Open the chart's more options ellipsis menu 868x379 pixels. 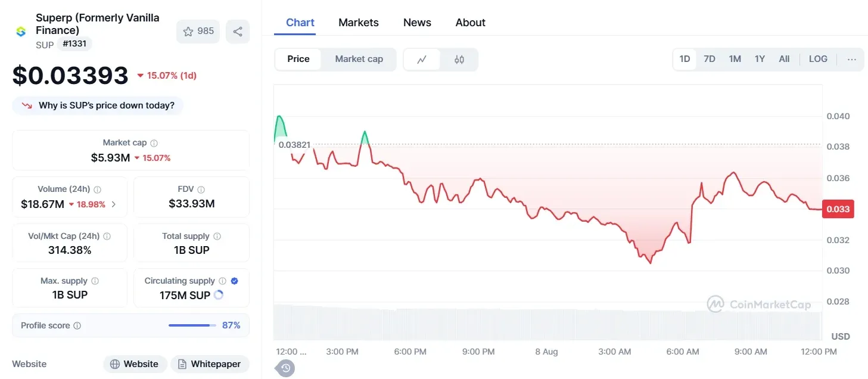[x=851, y=59]
